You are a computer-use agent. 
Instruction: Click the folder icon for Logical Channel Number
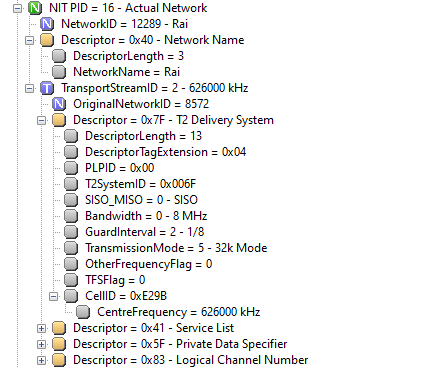point(59,360)
